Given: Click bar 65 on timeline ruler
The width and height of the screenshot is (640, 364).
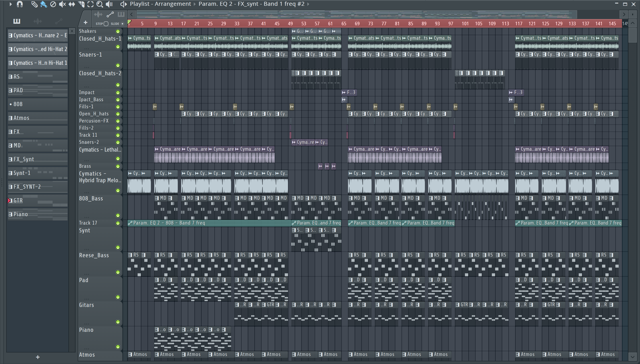Looking at the screenshot, I should point(344,24).
